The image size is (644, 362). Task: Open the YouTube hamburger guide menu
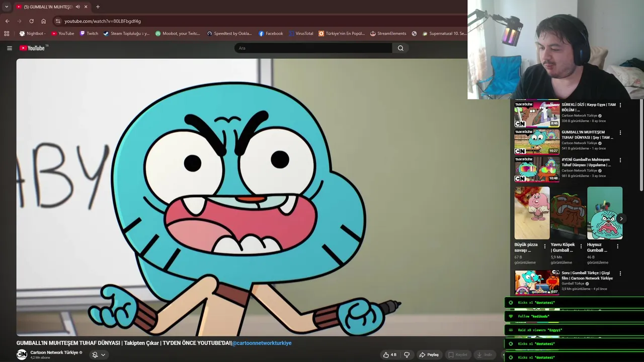click(x=10, y=48)
